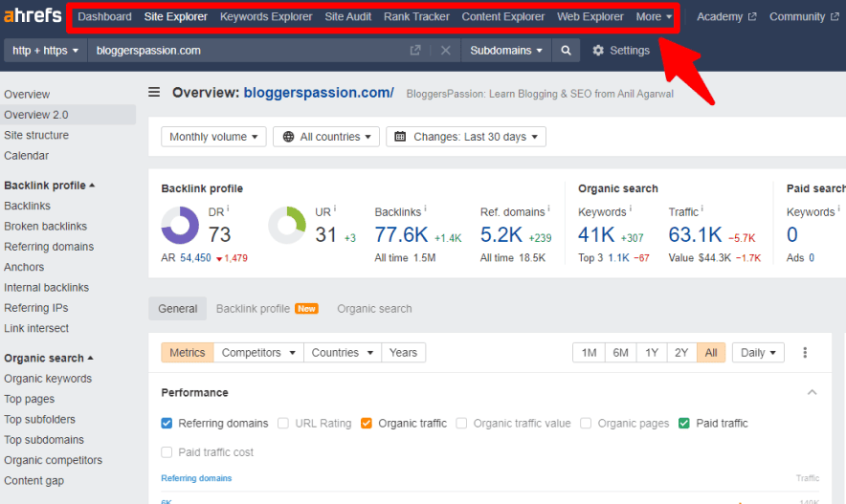
Task: Open Web Explorer
Action: (x=590, y=16)
